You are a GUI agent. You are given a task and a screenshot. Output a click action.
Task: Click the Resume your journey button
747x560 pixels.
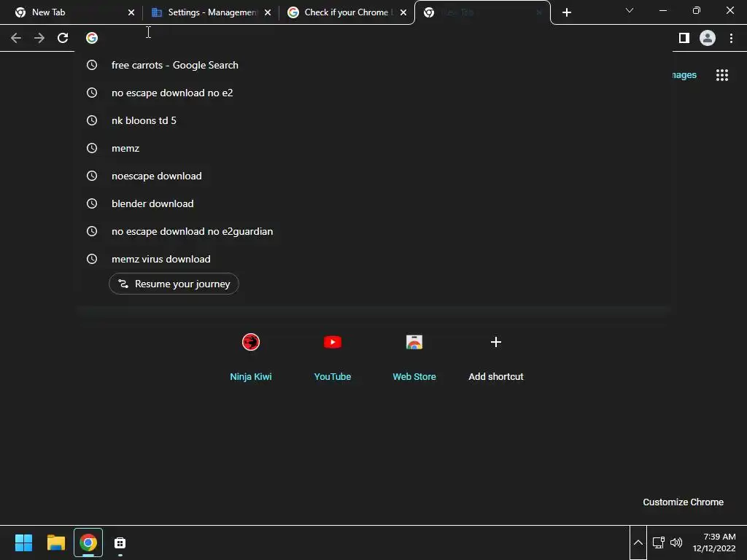pyautogui.click(x=174, y=284)
